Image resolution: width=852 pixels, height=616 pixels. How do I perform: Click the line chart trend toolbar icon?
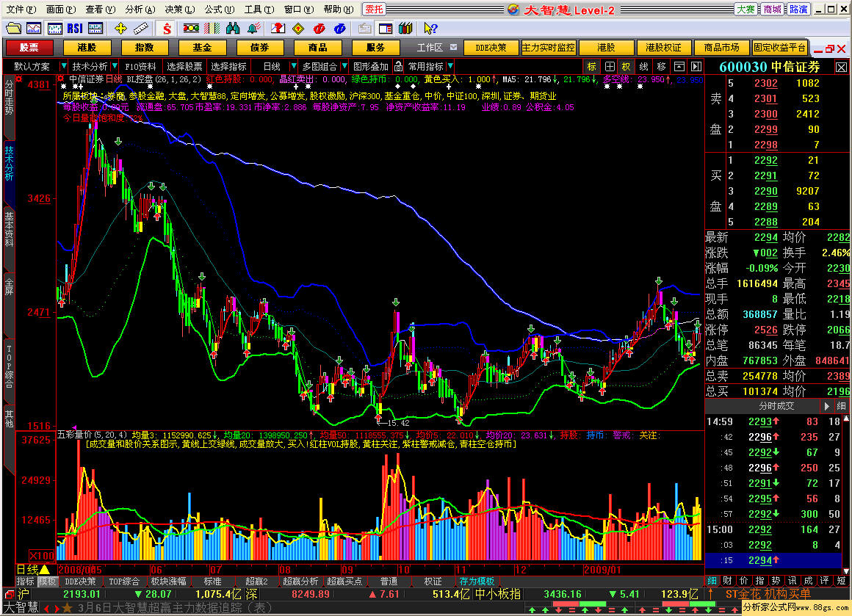click(x=34, y=28)
